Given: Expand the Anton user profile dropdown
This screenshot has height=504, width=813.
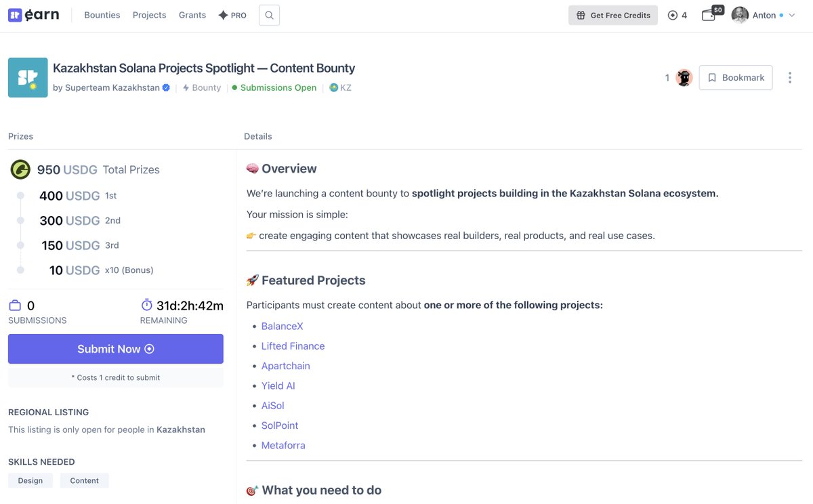Looking at the screenshot, I should (764, 15).
